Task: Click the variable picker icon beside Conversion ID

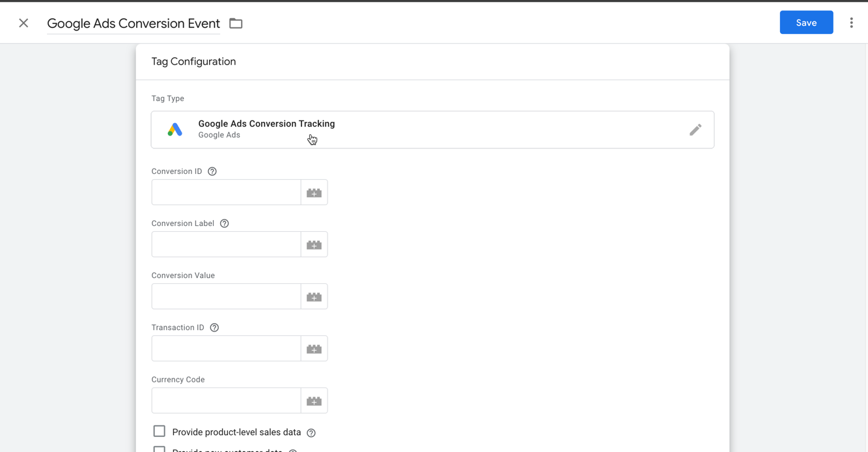Action: 314,193
